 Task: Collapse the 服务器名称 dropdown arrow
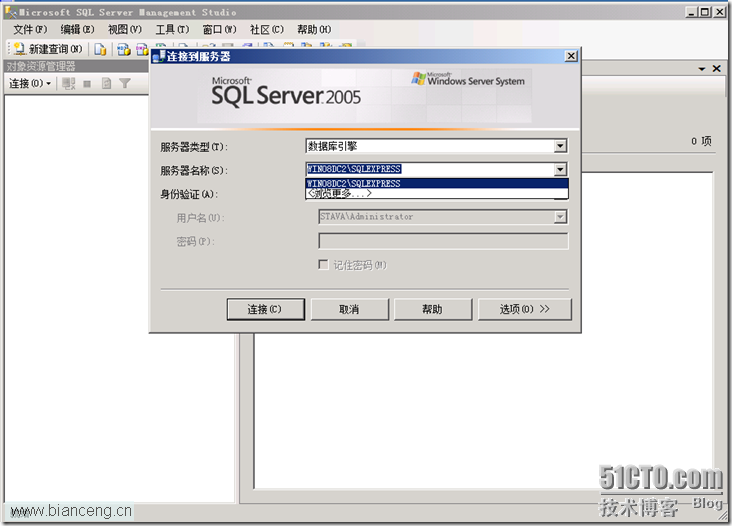(x=560, y=169)
